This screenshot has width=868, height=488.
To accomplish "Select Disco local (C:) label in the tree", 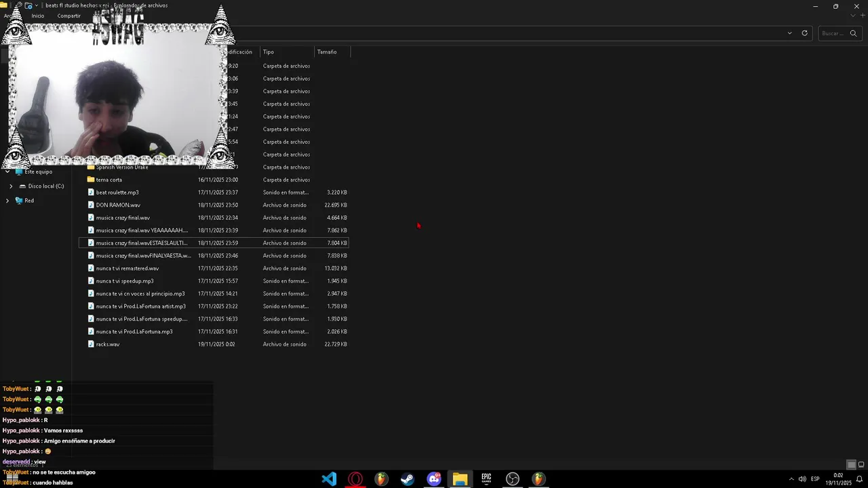I will tap(46, 186).
